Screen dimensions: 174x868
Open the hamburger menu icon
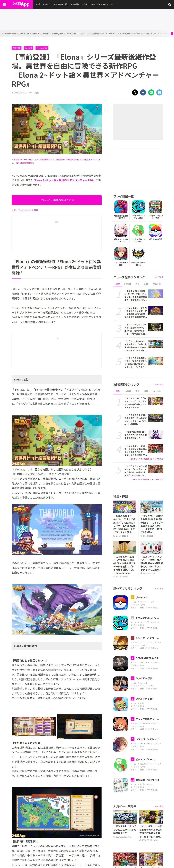4,4
